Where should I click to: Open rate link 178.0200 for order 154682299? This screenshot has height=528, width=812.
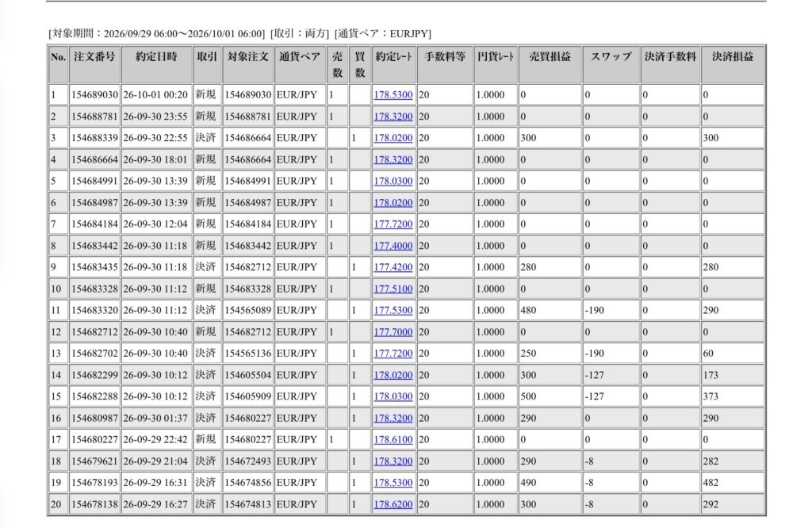click(393, 375)
